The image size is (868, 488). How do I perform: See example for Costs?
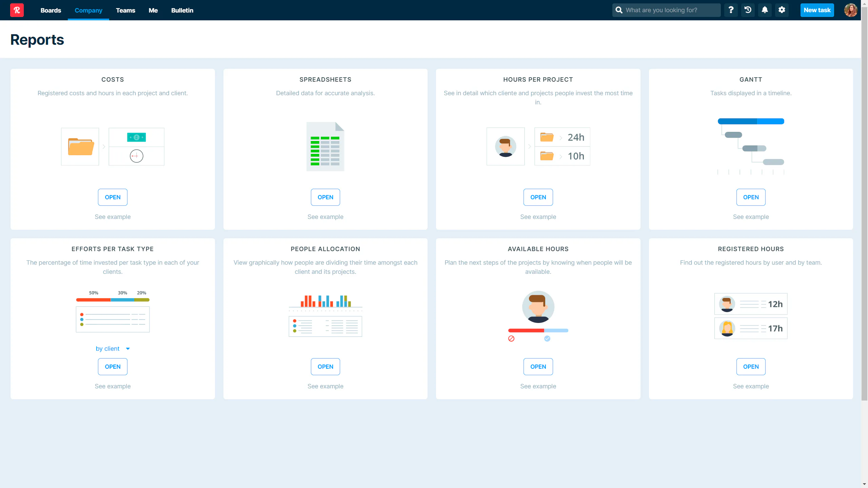[113, 217]
